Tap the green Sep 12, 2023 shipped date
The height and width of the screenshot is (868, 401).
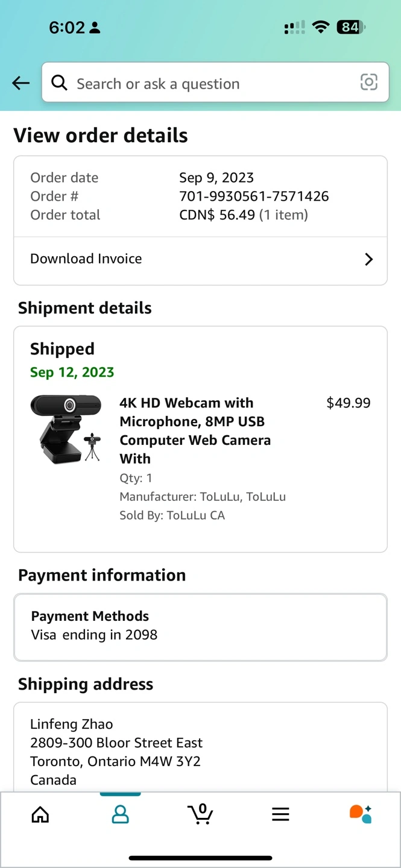72,373
